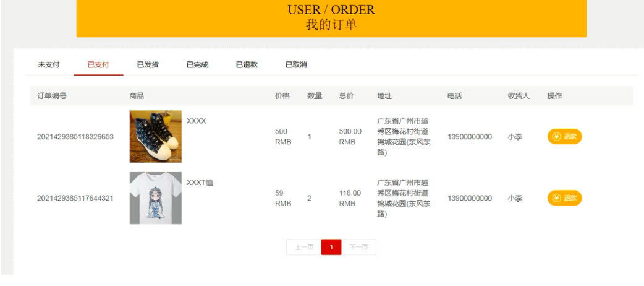Click the 总价 column header
Image resolution: width=644 pixels, height=286 pixels.
pyautogui.click(x=346, y=96)
